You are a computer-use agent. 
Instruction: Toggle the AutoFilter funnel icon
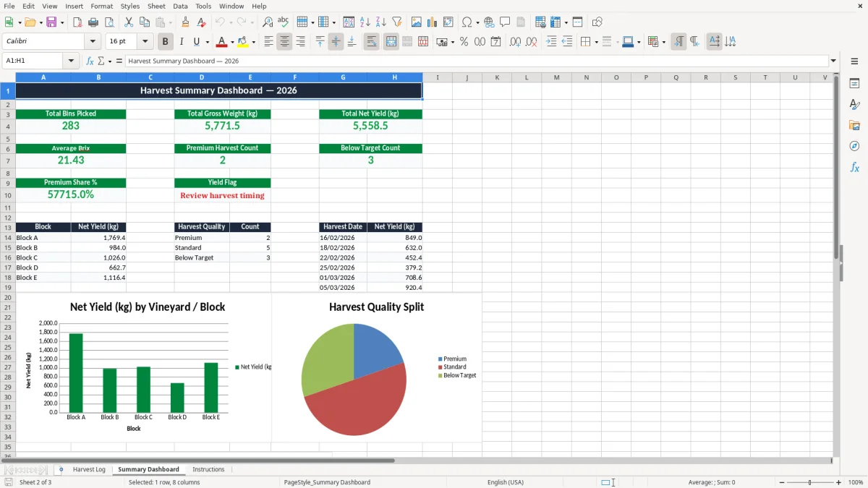[397, 22]
